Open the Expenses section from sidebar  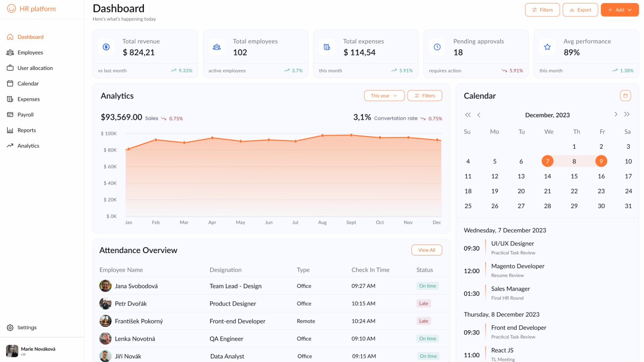click(x=28, y=99)
